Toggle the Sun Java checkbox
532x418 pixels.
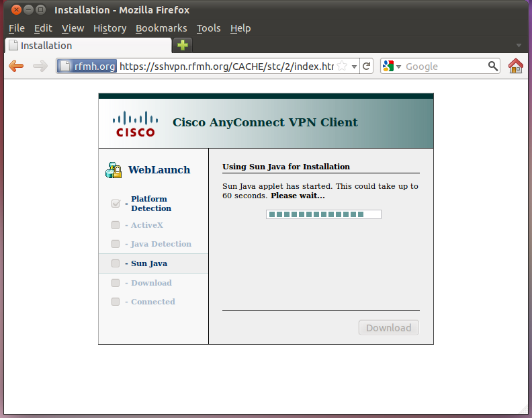point(116,263)
